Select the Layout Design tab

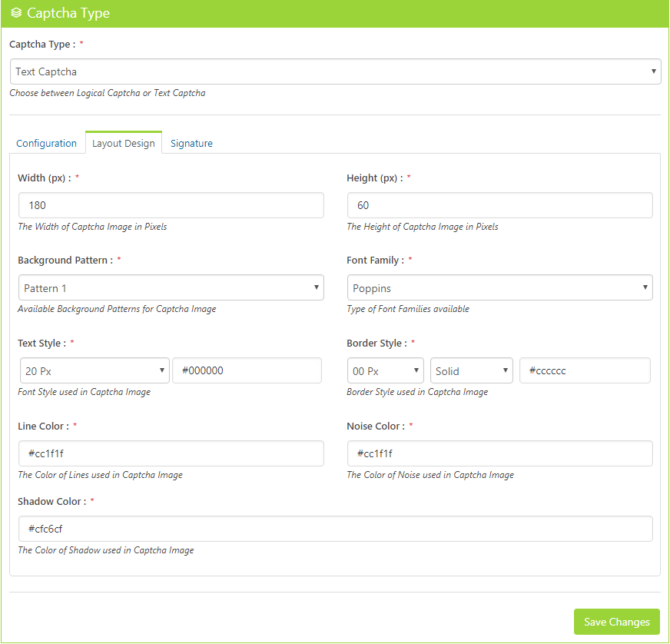(124, 143)
